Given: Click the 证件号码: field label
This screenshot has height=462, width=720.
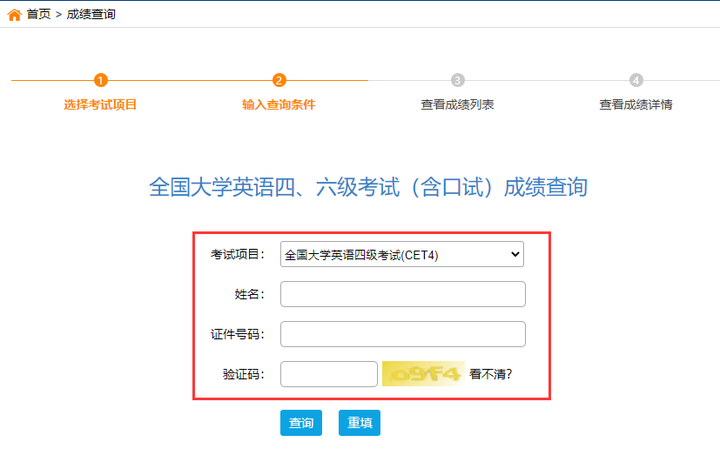Looking at the screenshot, I should (x=237, y=334).
